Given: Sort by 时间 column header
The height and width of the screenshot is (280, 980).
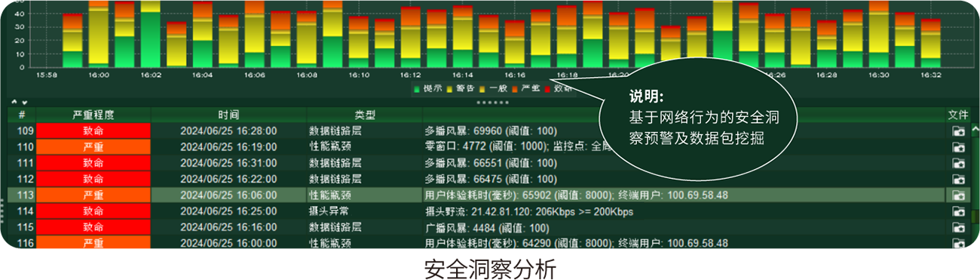Looking at the screenshot, I should (x=229, y=115).
